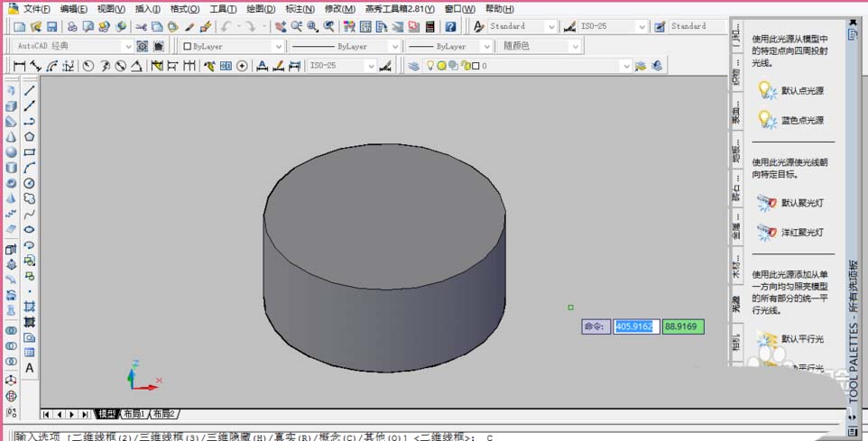The height and width of the screenshot is (441, 868).
Task: Open the Workspace settings gear icon
Action: point(143,46)
